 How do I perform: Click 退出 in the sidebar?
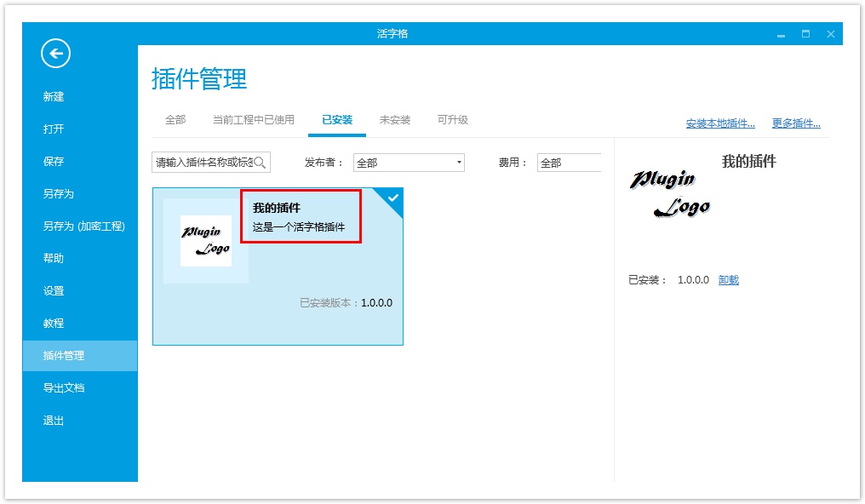click(x=54, y=421)
